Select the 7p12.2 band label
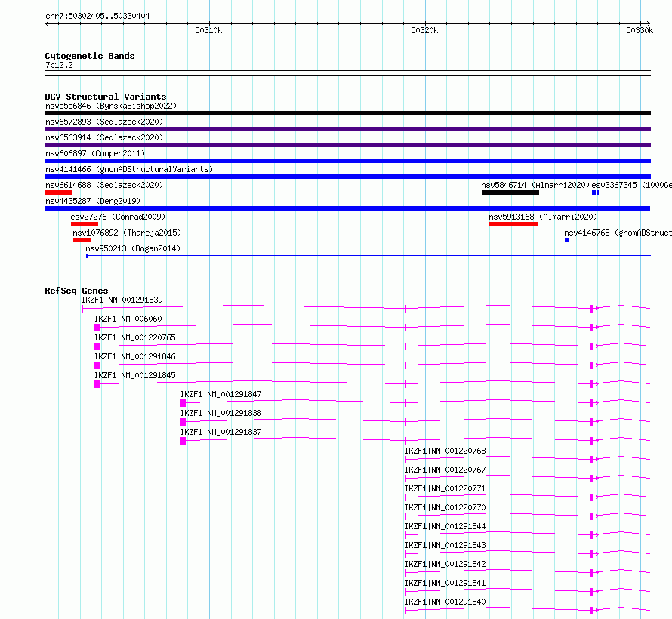This screenshot has height=619, width=672. pyautogui.click(x=59, y=65)
